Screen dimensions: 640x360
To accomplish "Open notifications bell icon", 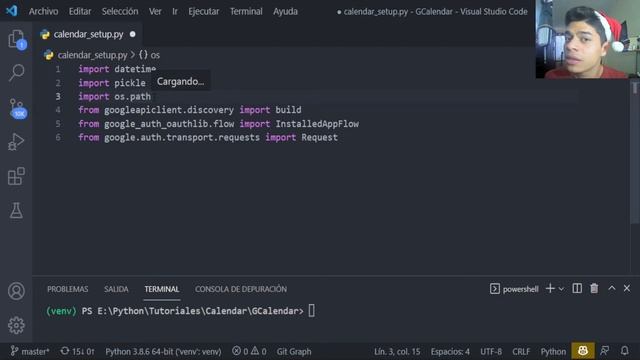I will coord(624,351).
